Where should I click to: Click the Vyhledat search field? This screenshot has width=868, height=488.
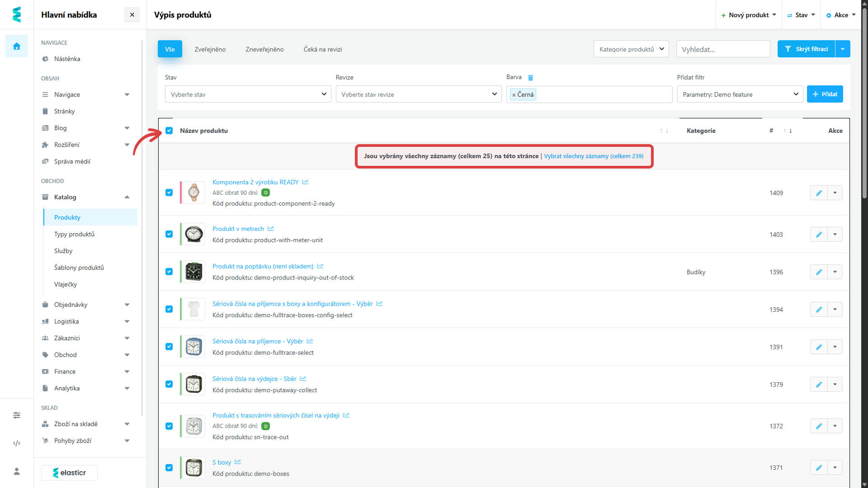point(723,49)
